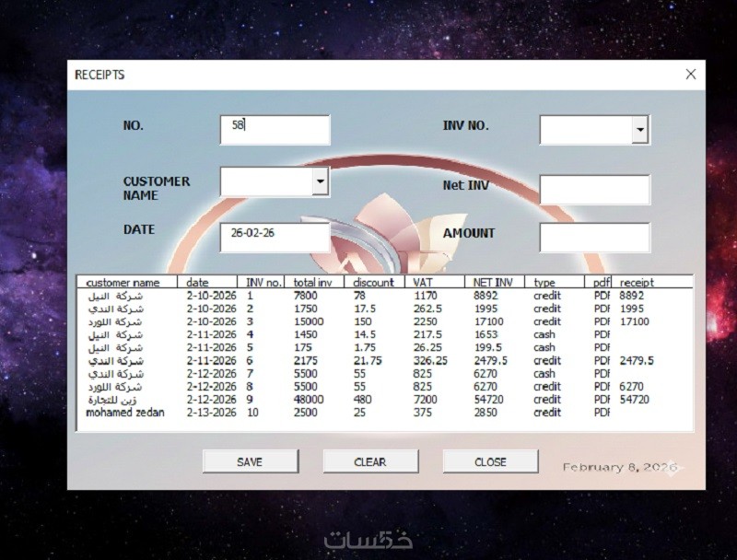
Task: Click the NO. input field containing 58
Action: click(x=275, y=130)
